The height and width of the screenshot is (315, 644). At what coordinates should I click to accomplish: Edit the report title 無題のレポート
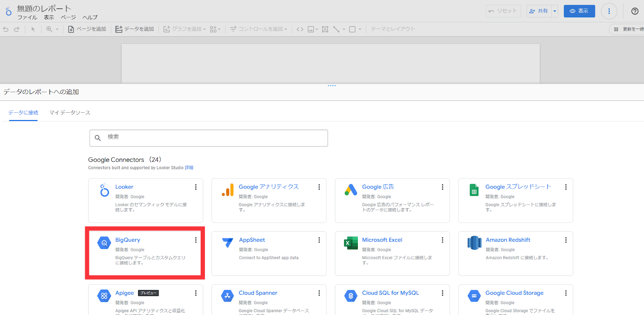[44, 8]
